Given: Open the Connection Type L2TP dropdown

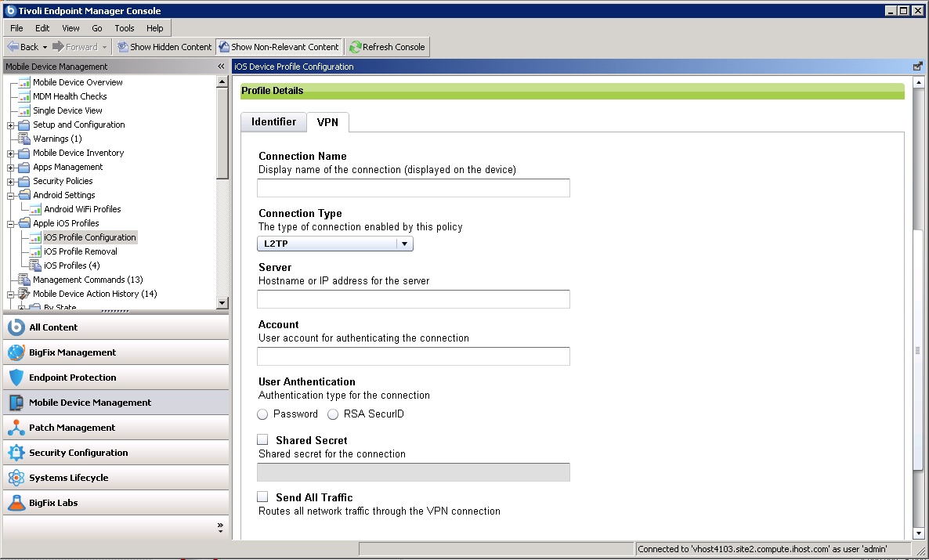Looking at the screenshot, I should (334, 244).
